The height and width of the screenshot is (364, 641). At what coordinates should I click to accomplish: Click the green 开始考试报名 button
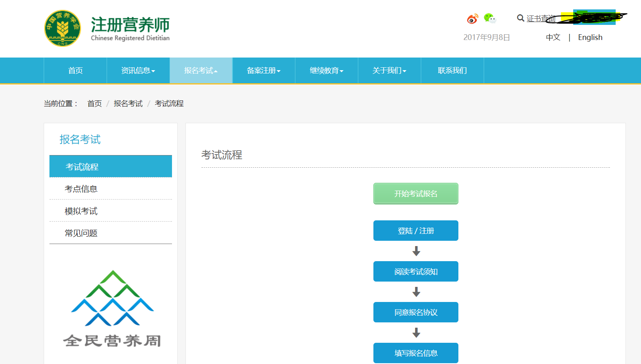pyautogui.click(x=416, y=193)
